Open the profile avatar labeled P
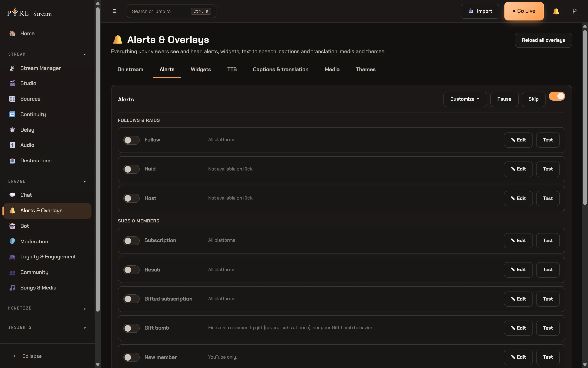This screenshot has width=588, height=368. click(574, 11)
